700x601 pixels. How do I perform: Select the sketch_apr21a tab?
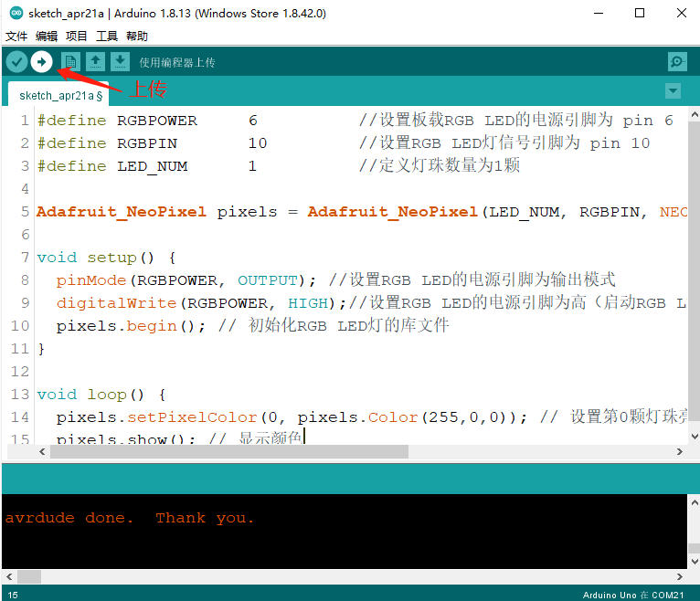tap(58, 95)
